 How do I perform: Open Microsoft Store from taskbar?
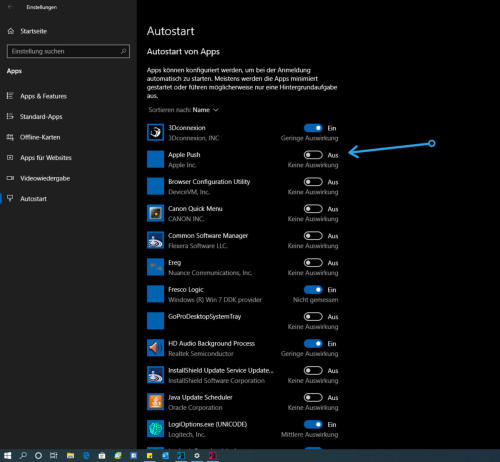tap(102, 455)
